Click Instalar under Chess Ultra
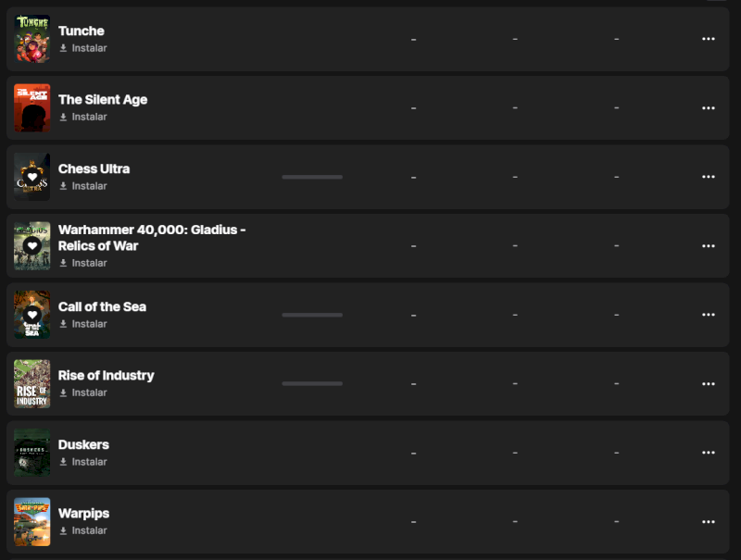Image resolution: width=741 pixels, height=560 pixels. coord(89,186)
